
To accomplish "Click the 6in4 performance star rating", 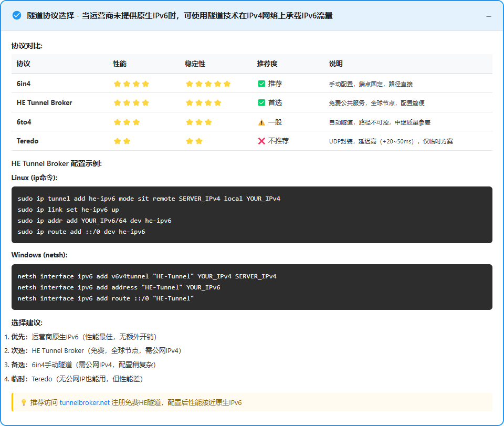I will pyautogui.click(x=131, y=84).
